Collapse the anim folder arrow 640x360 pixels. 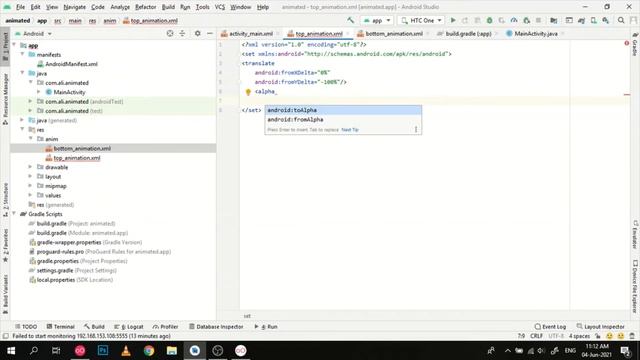point(31,139)
